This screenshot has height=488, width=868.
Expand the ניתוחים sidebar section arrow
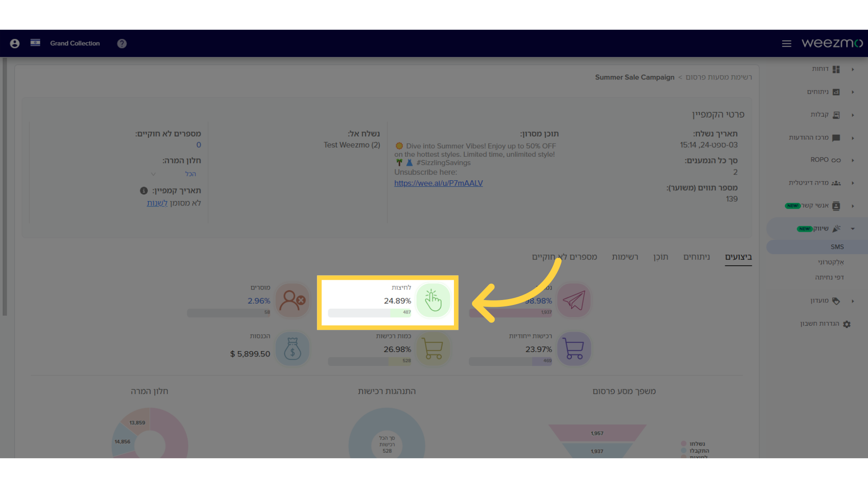coord(853,92)
